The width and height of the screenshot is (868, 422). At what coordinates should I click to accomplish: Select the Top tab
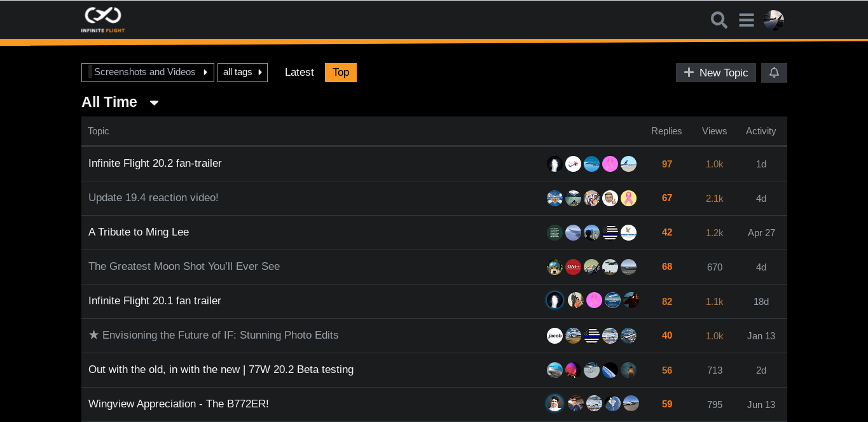(341, 73)
